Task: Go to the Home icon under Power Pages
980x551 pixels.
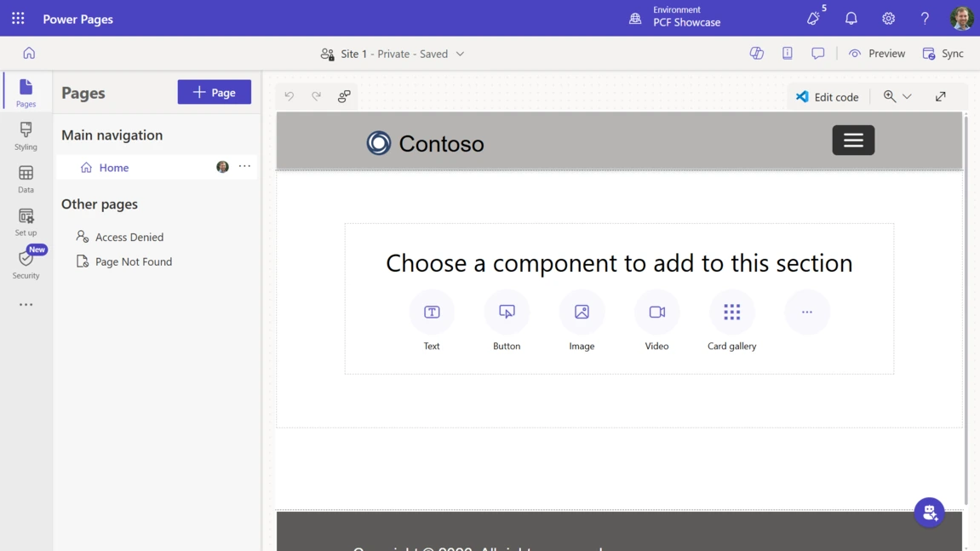Action: coord(29,53)
